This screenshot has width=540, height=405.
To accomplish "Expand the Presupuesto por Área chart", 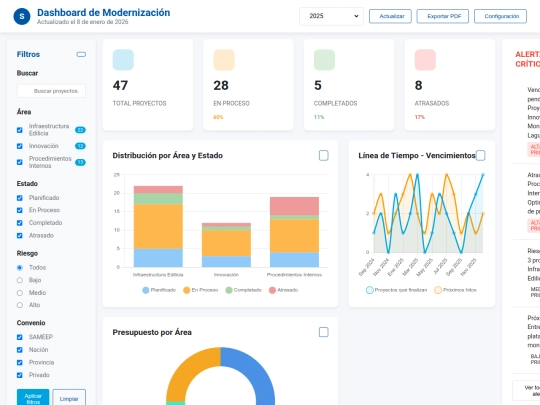I will point(323,332).
